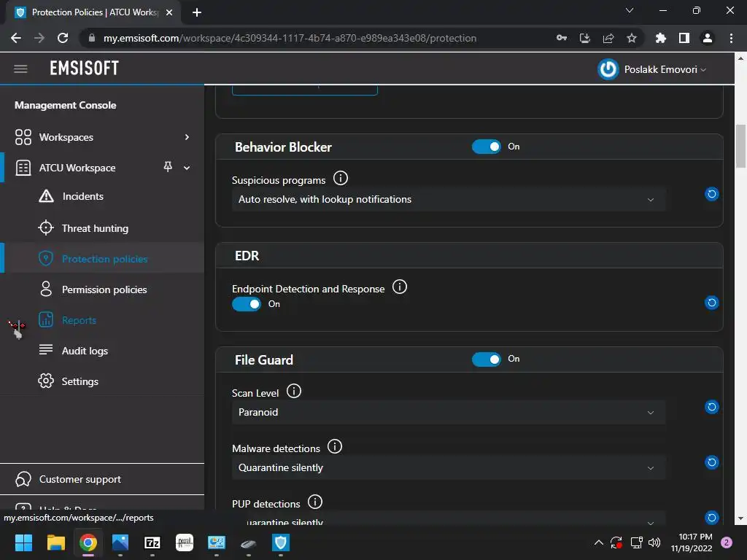Open Incidents page
Viewport: 747px width, 560px height.
[83, 196]
